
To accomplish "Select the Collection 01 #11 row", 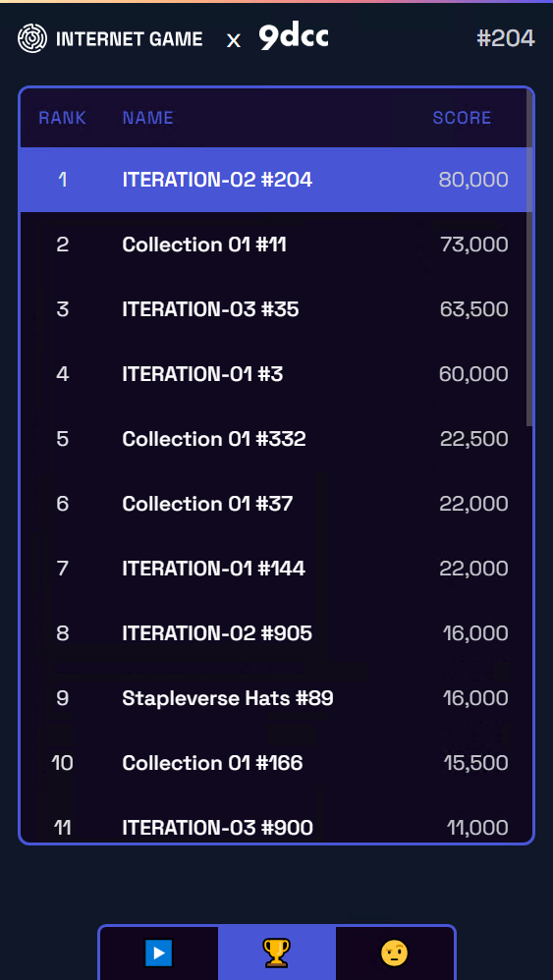I will (274, 245).
